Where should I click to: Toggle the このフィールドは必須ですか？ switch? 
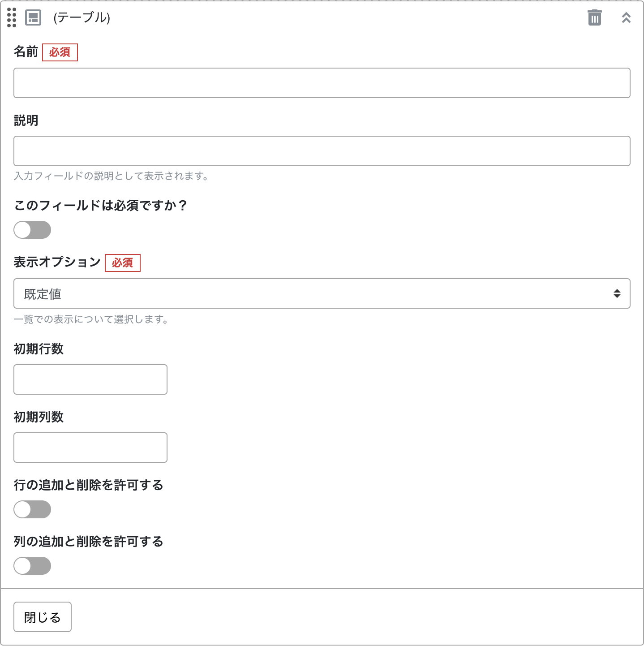[x=32, y=230]
